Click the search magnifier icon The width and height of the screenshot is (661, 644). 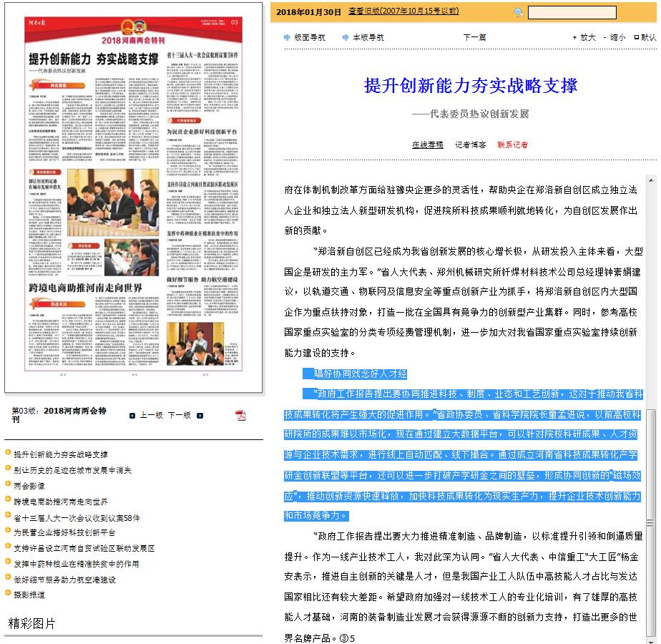point(518,12)
